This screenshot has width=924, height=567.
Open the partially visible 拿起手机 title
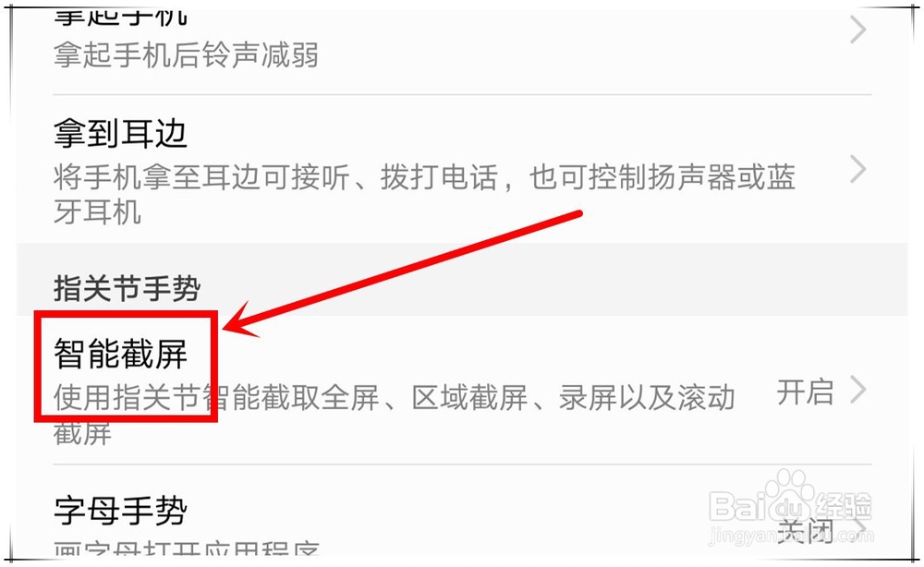[x=120, y=18]
